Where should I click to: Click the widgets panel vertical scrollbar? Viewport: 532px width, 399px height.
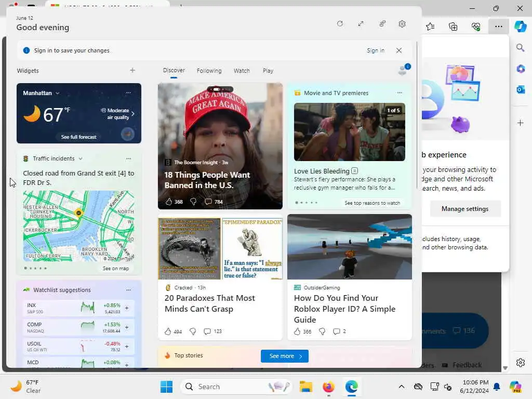(417, 115)
